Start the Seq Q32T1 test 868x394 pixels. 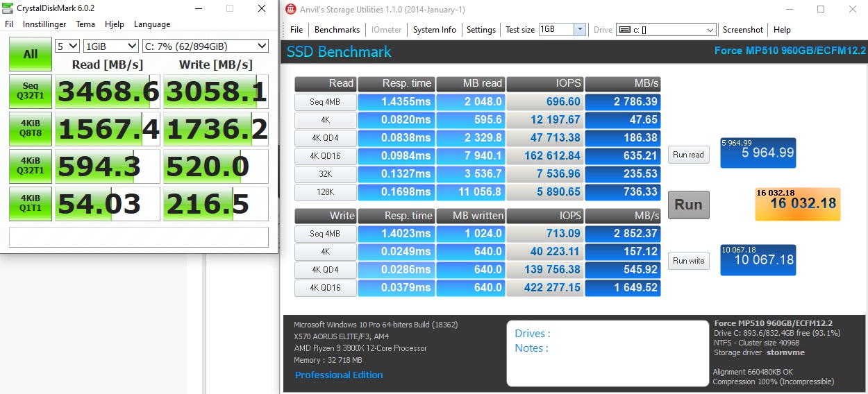pos(31,92)
